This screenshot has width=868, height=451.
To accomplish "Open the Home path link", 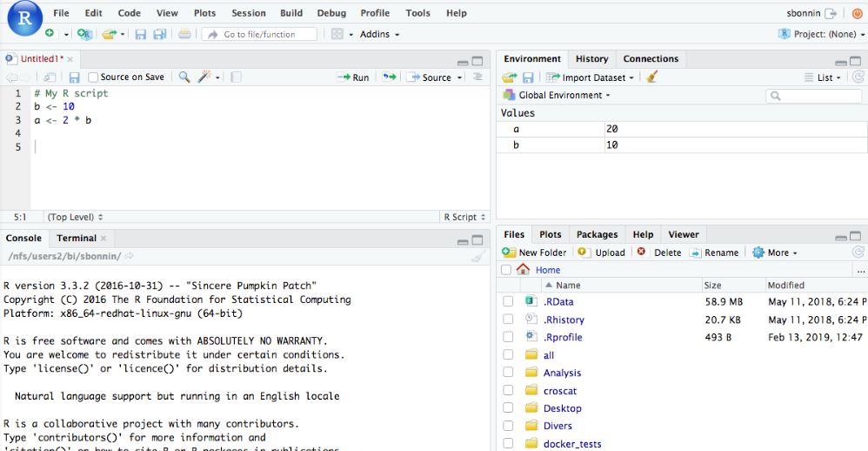I will 547,270.
